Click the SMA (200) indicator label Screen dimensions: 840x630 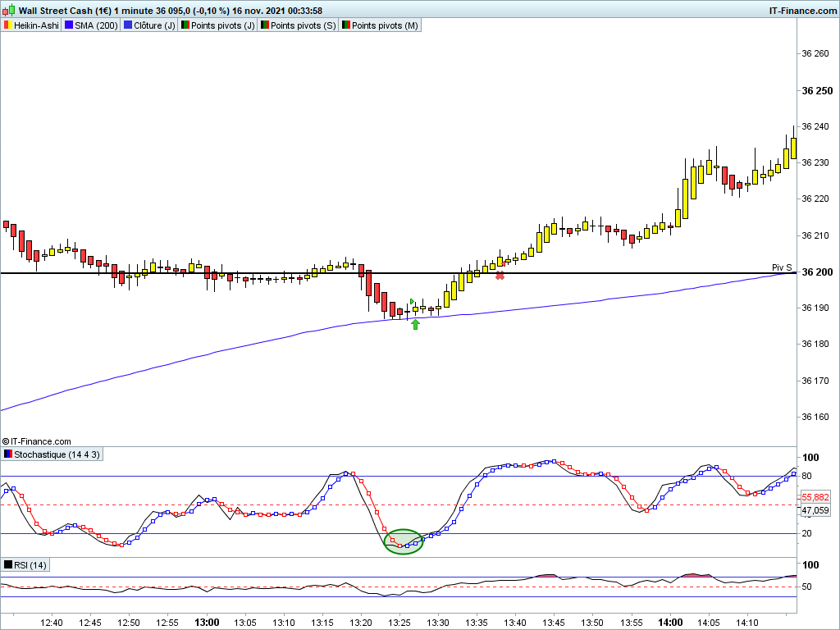[91, 25]
